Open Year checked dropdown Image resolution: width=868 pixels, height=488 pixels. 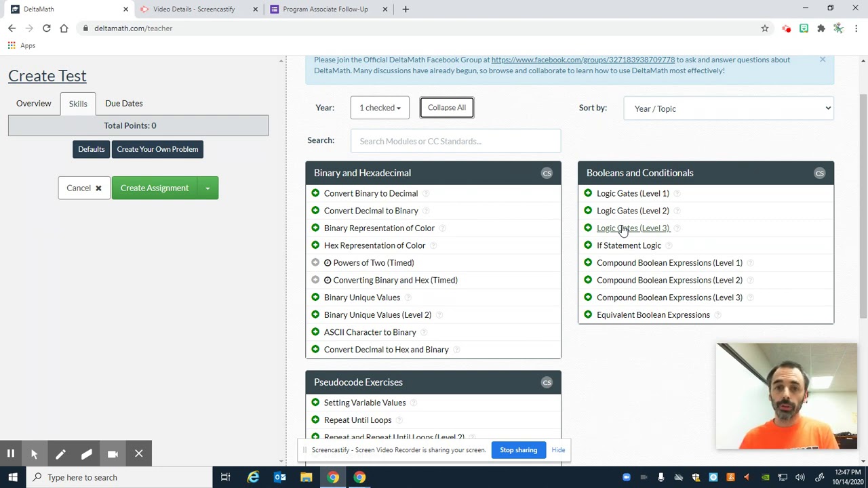point(380,108)
